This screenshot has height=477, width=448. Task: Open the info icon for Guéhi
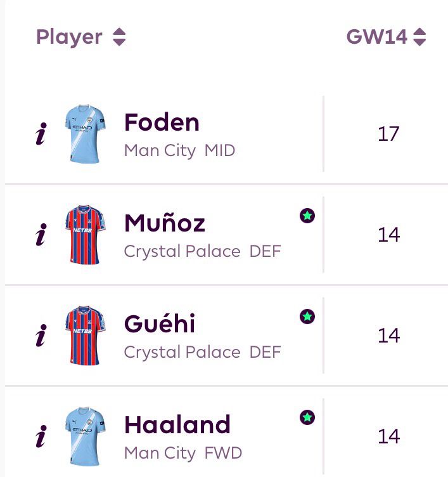[41, 336]
